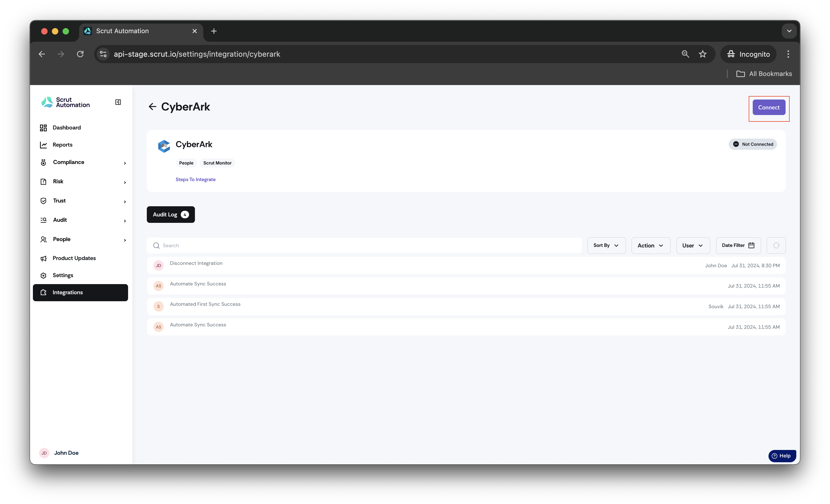
Task: Click the refresh icon beside Date Filter
Action: point(776,245)
